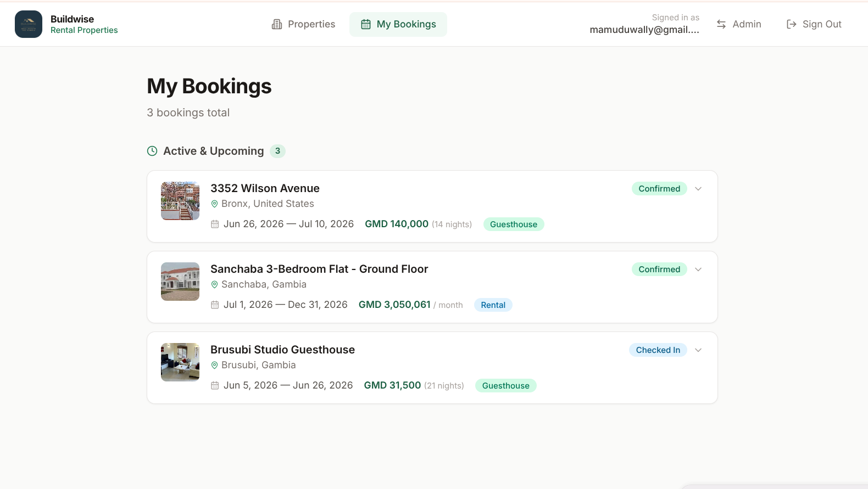Open the Brusubi Studio Guesthouse thumbnail
This screenshot has height=489, width=868.
pyautogui.click(x=180, y=362)
